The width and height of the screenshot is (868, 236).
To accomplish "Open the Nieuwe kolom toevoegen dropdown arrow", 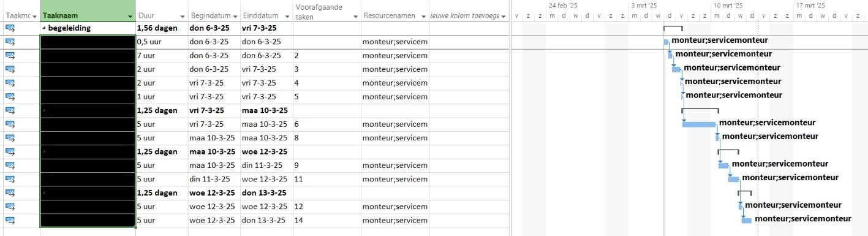I will 504,16.
